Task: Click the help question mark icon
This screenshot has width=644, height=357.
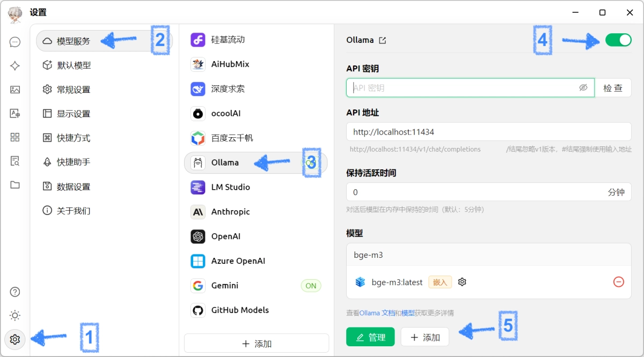Action: pos(15,292)
